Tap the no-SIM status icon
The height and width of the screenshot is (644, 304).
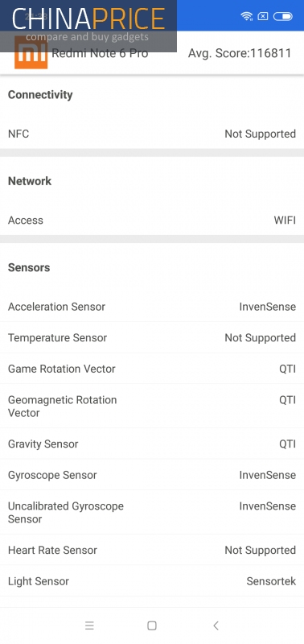pyautogui.click(x=263, y=16)
